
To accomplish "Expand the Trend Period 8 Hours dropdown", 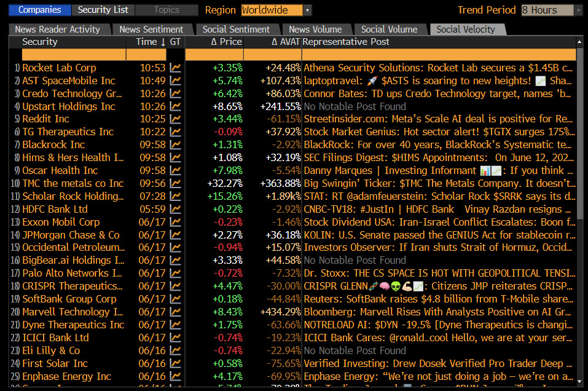I will (x=579, y=10).
